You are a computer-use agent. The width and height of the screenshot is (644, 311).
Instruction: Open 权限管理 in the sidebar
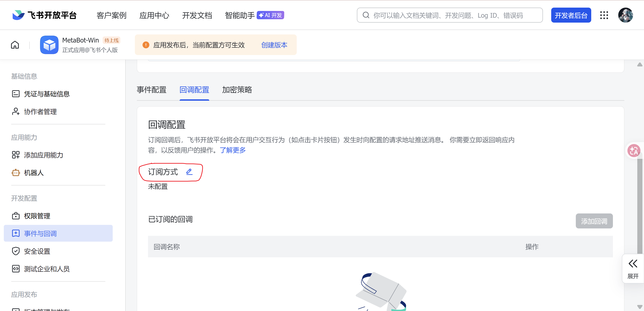[x=37, y=216]
